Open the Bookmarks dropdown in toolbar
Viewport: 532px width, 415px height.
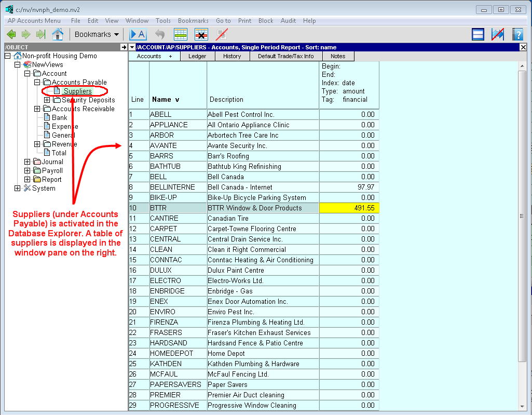coord(97,35)
